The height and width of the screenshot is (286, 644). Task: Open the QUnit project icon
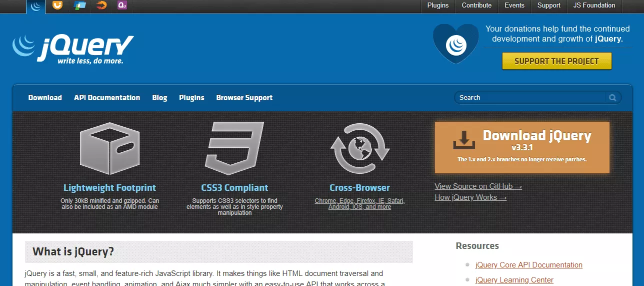click(122, 6)
